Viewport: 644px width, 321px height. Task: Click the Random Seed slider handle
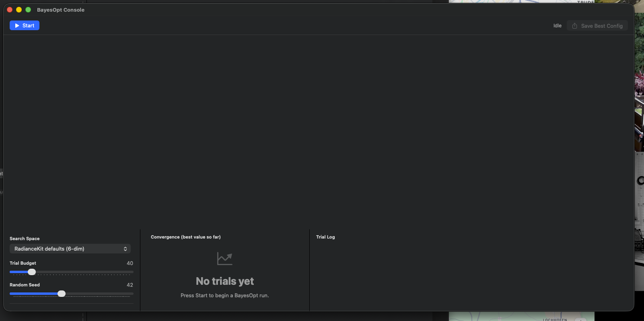62,294
